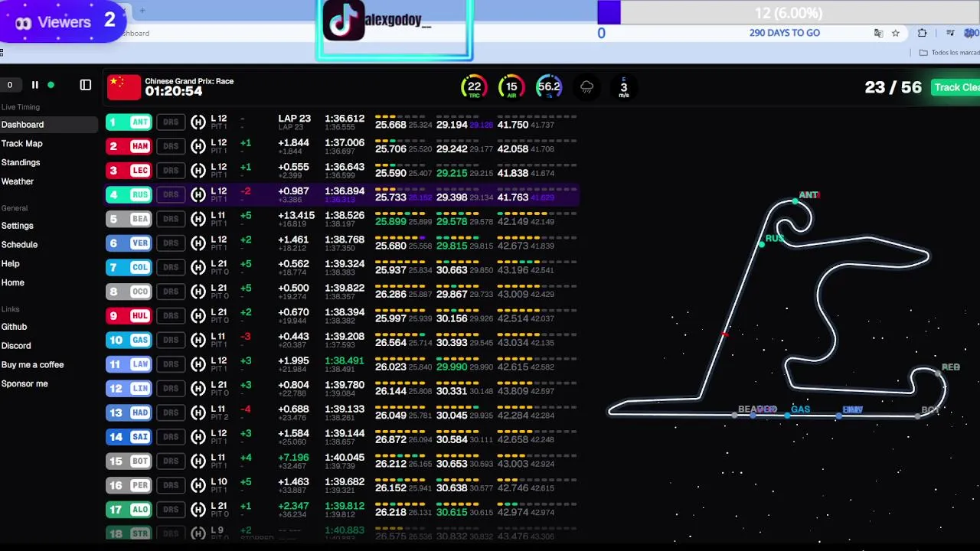The height and width of the screenshot is (551, 980).
Task: Click BEA's gap value +13.415
Action: point(296,216)
